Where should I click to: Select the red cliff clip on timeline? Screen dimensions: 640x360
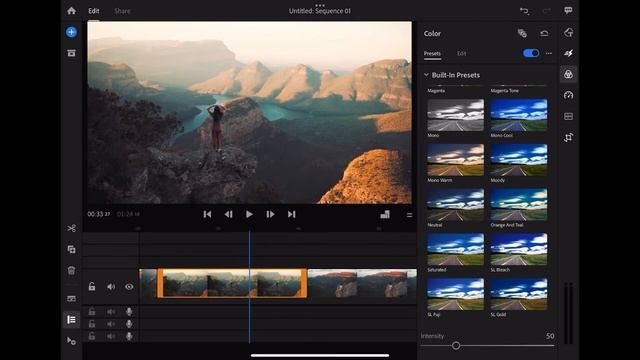362,283
